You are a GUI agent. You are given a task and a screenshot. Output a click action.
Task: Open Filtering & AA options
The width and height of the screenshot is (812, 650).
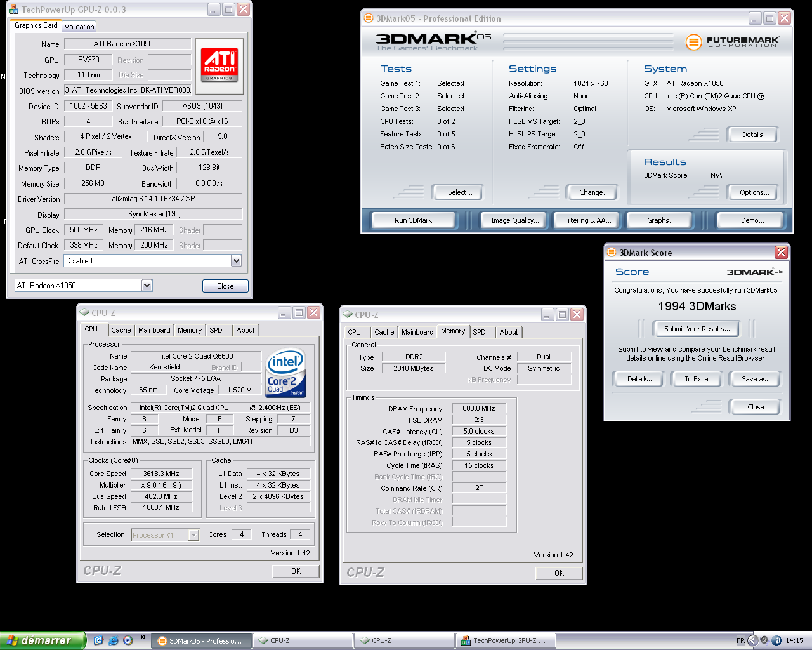click(x=587, y=220)
